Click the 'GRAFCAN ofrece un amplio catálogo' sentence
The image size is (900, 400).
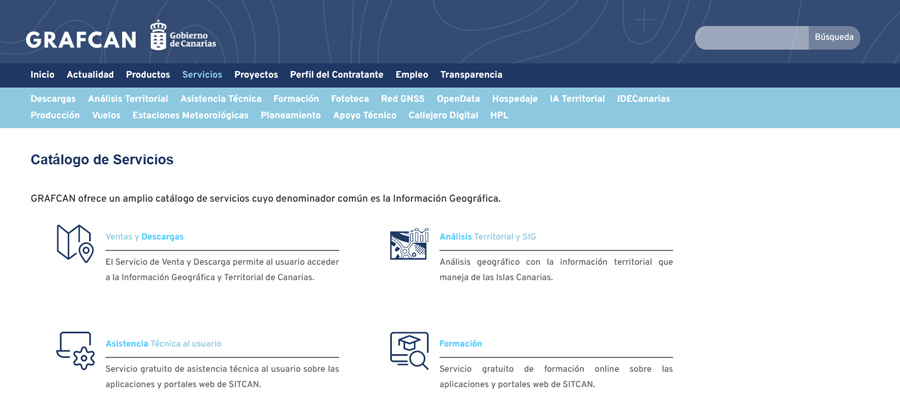[x=266, y=199]
